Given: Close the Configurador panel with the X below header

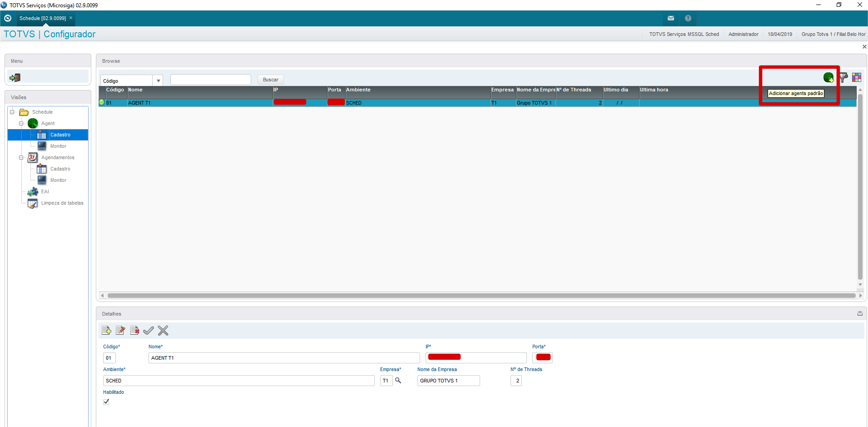Looking at the screenshot, I should (x=864, y=47).
